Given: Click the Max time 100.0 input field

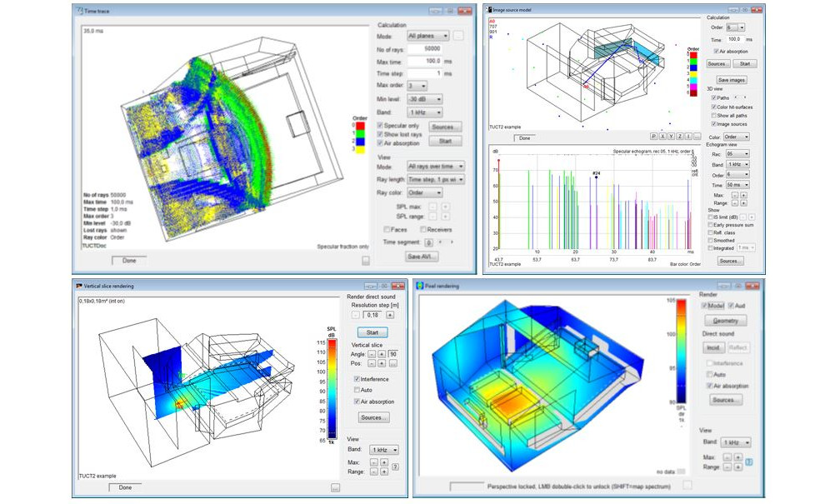Looking at the screenshot, I should pyautogui.click(x=425, y=62).
